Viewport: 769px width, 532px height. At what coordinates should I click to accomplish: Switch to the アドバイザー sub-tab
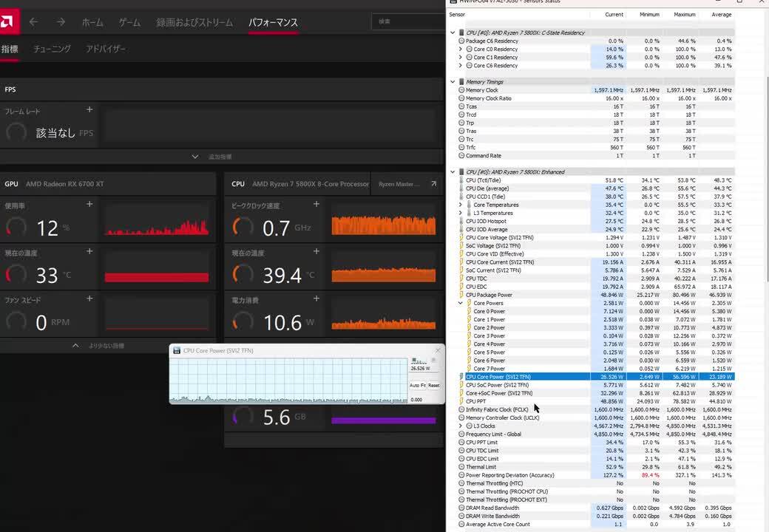click(106, 49)
